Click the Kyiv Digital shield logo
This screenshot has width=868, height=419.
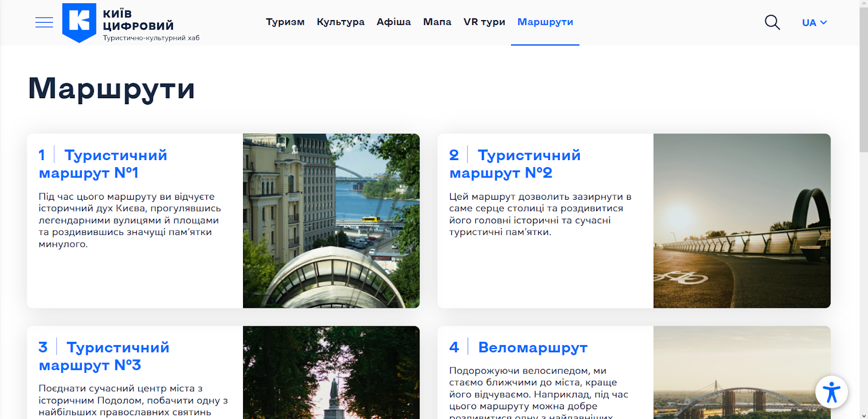79,23
